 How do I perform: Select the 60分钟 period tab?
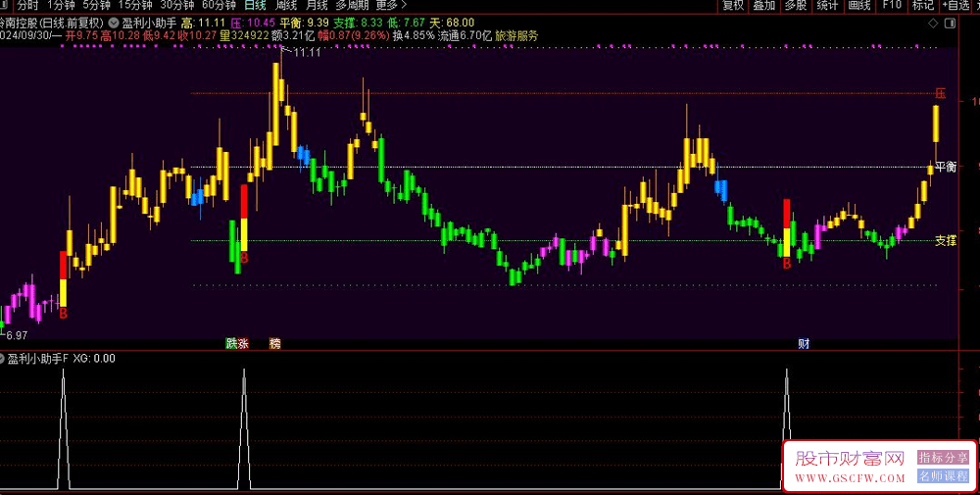coord(219,6)
